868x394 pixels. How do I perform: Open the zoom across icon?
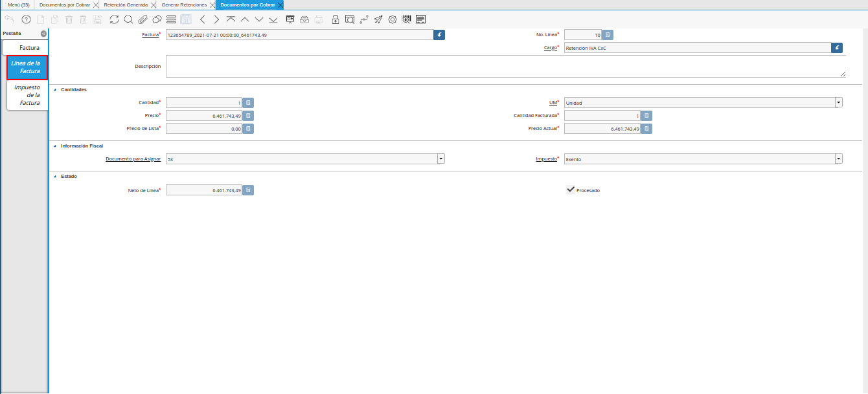tap(350, 19)
